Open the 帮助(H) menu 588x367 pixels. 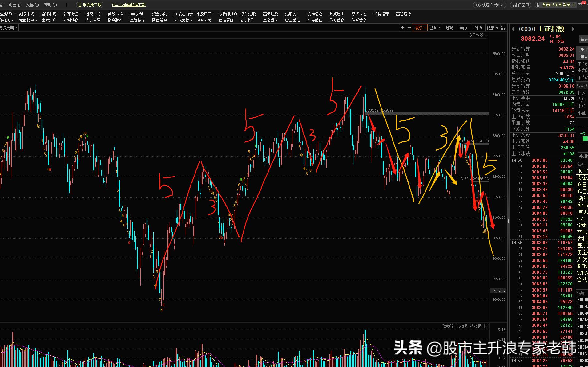(50, 5)
